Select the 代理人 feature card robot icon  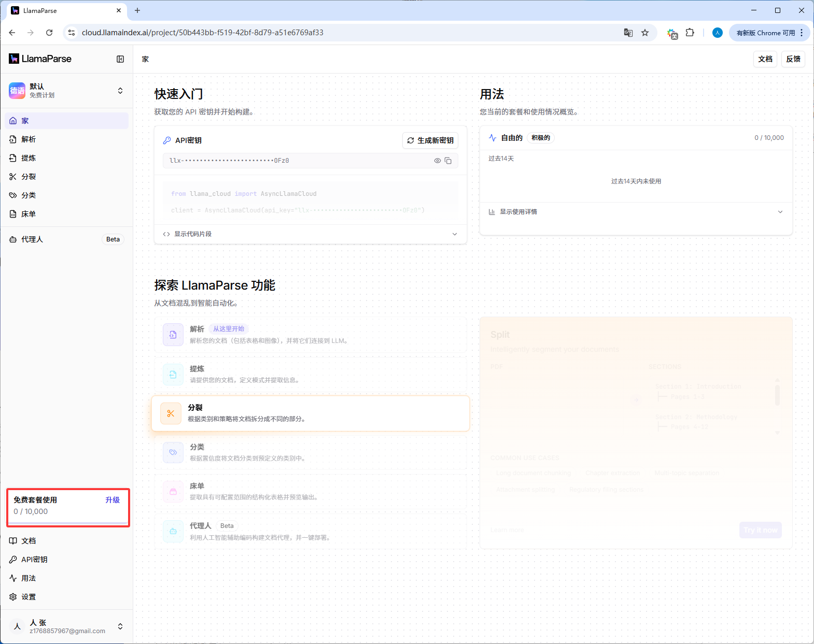point(173,531)
